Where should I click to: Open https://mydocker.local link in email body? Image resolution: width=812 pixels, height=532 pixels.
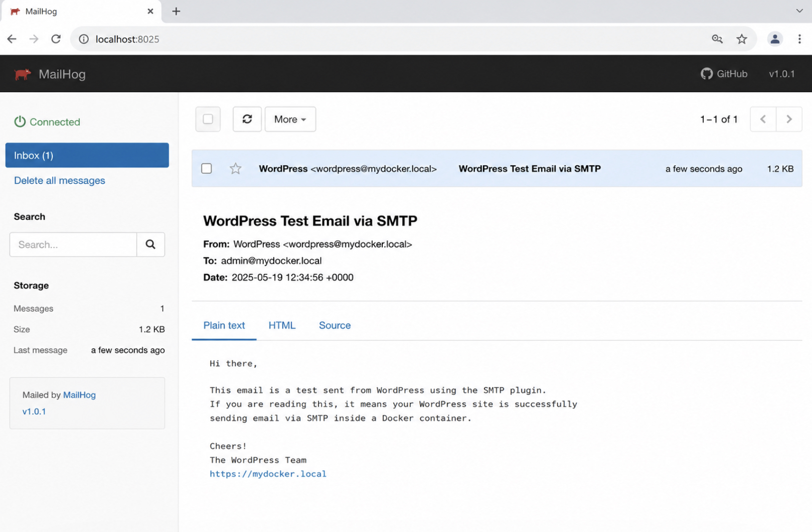tap(268, 474)
